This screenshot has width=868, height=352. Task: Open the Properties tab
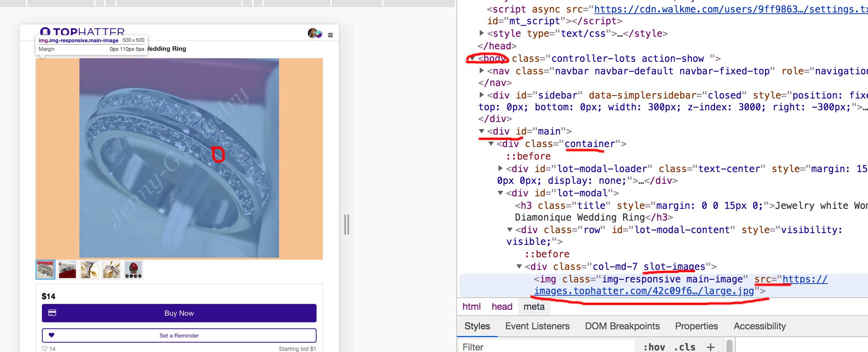click(696, 326)
